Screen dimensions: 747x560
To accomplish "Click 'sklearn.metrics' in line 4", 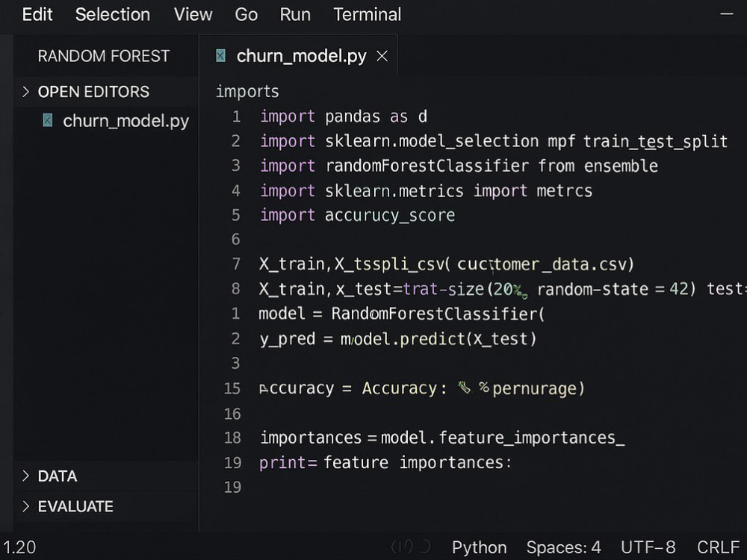I will (394, 190).
